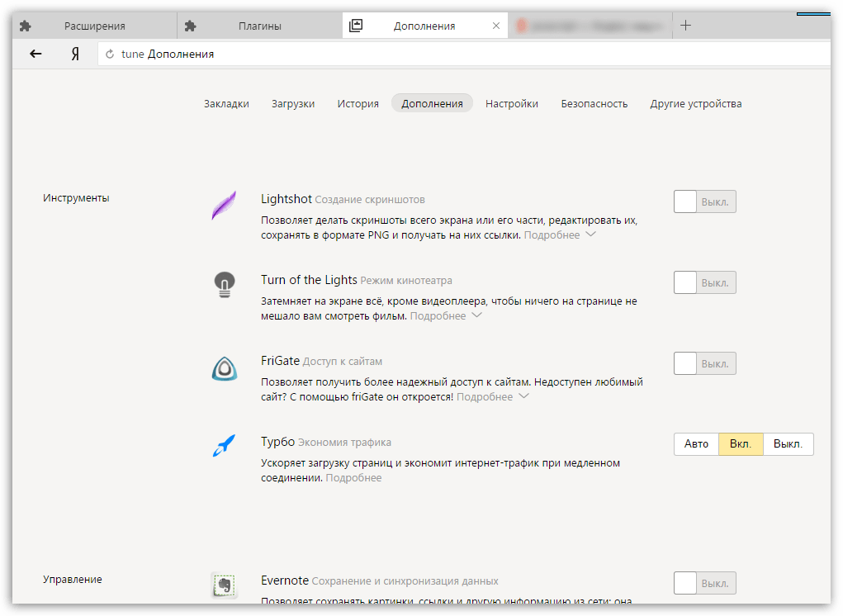
Task: Expand Lightshot details chevron
Action: (590, 235)
